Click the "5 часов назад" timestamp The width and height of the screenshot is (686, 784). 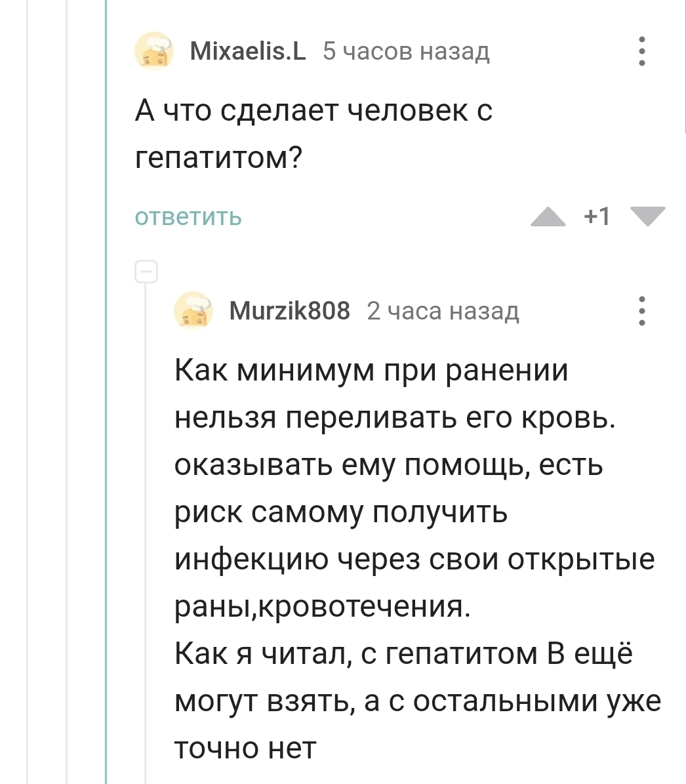pyautogui.click(x=406, y=51)
